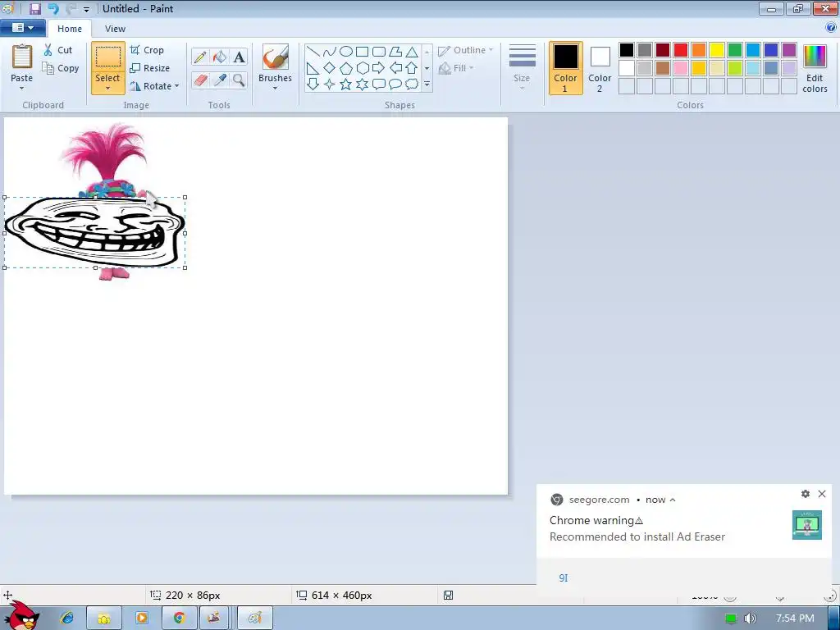The image size is (840, 630).
Task: Open the Paint file menu button
Action: (x=22, y=28)
